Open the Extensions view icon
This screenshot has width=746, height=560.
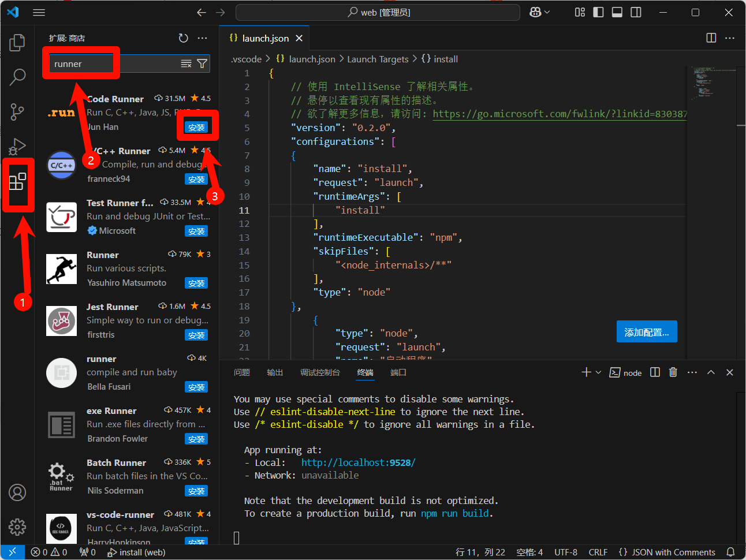coord(17,182)
